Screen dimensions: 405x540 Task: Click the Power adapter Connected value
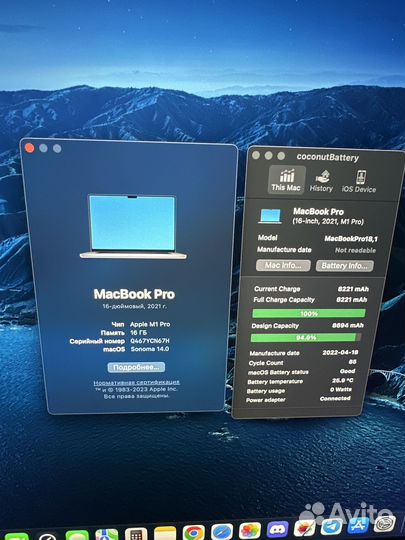pyautogui.click(x=335, y=398)
